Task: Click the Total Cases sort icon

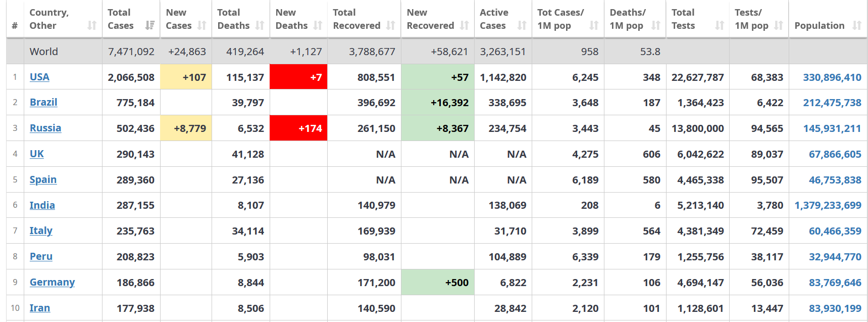Action: (x=150, y=25)
